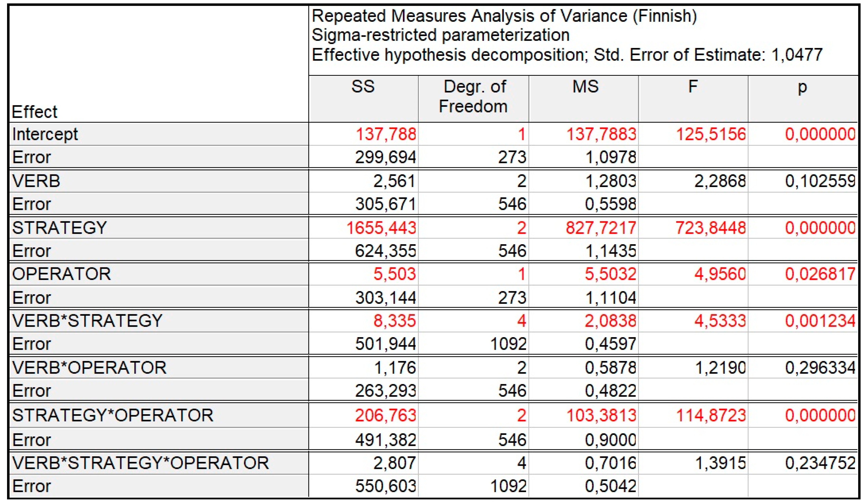This screenshot has height=504, width=867.
Task: Click the Effect header cell
Action: tap(35, 112)
